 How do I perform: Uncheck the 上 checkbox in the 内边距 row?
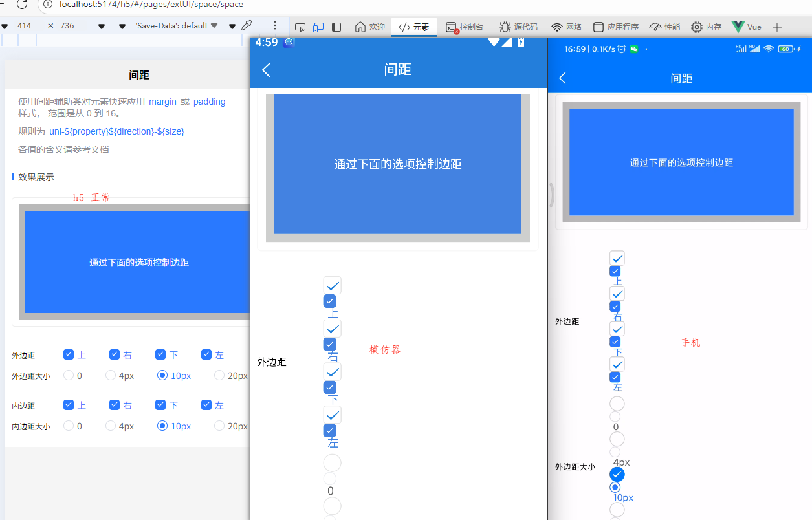point(69,405)
